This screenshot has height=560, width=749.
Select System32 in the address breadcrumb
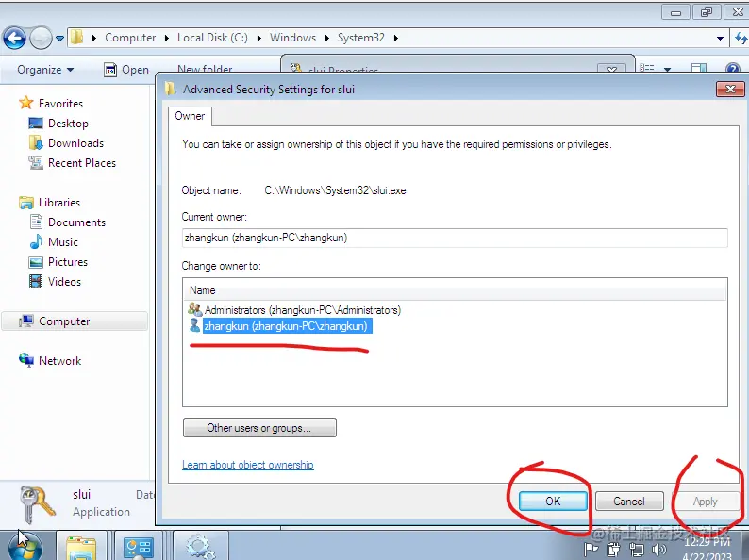361,38
